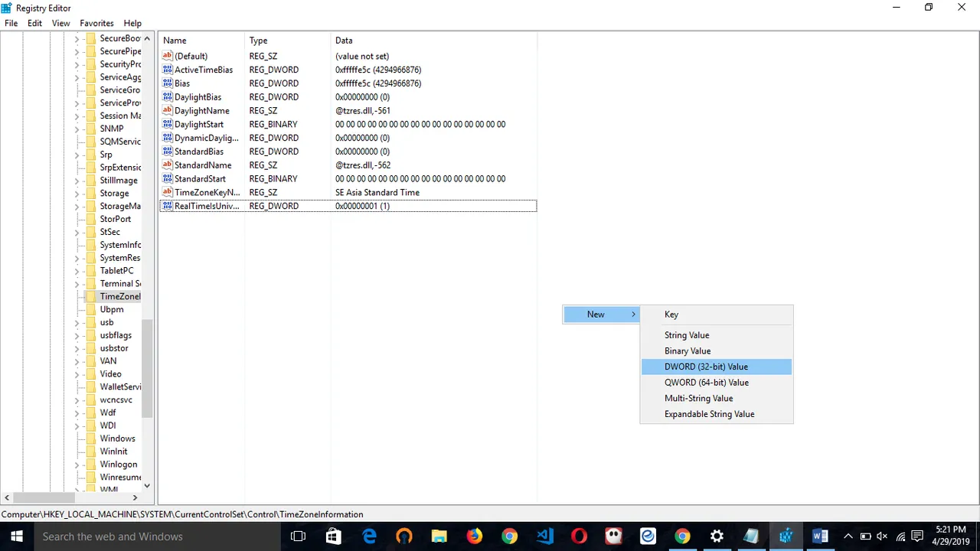Select the usbstor tree item
The image size is (980, 551).
click(114, 348)
